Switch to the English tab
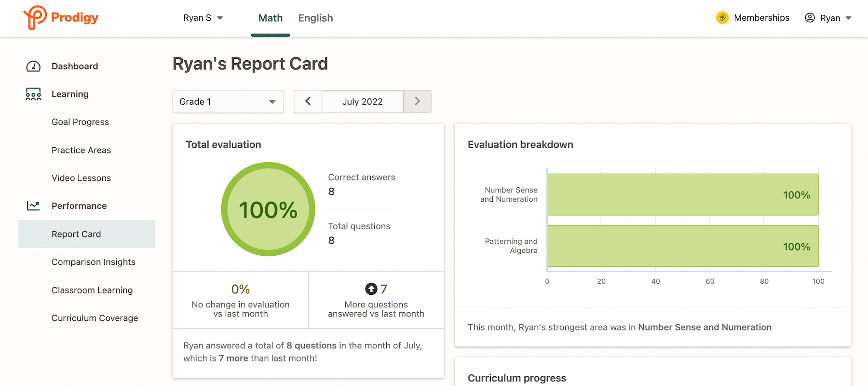868x386 pixels. pyautogui.click(x=315, y=18)
